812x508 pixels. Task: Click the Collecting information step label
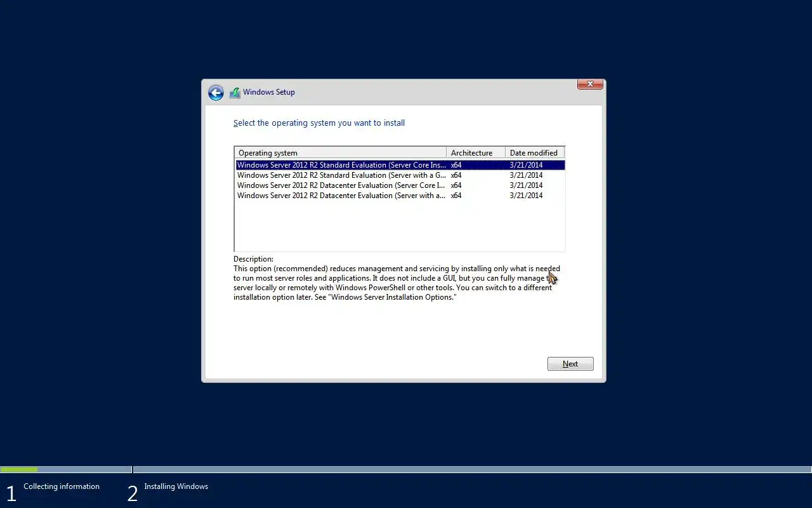pos(62,486)
